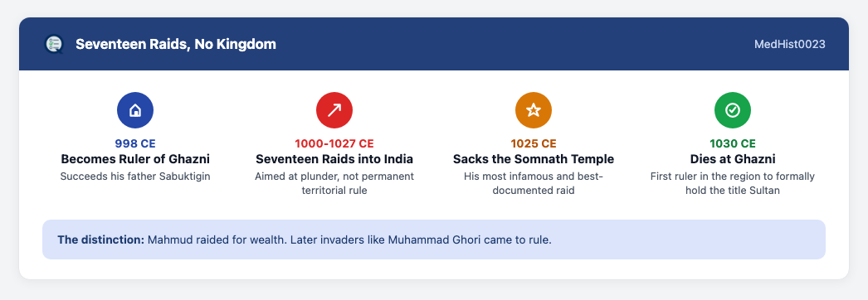Click the checklist logo in header
This screenshot has height=300, width=868.
click(x=54, y=44)
